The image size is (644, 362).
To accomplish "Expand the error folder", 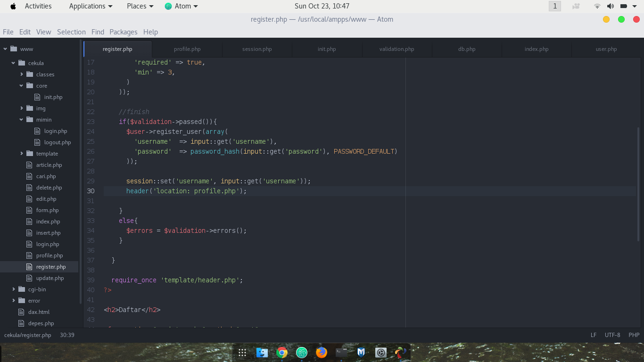I will pos(14,300).
